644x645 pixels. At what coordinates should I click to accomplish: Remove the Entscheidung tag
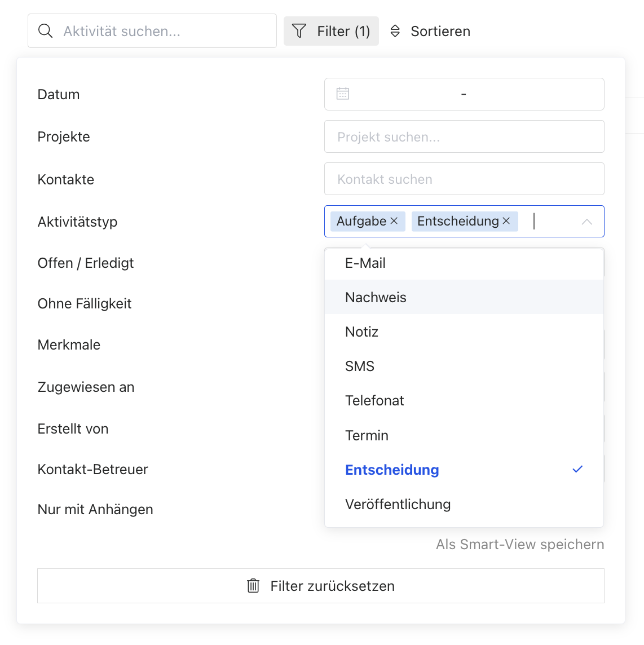(506, 222)
